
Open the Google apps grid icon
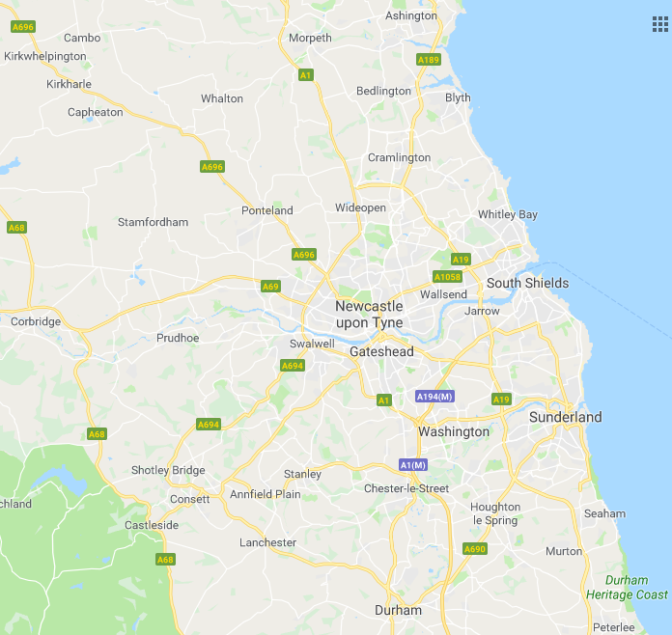tap(660, 24)
